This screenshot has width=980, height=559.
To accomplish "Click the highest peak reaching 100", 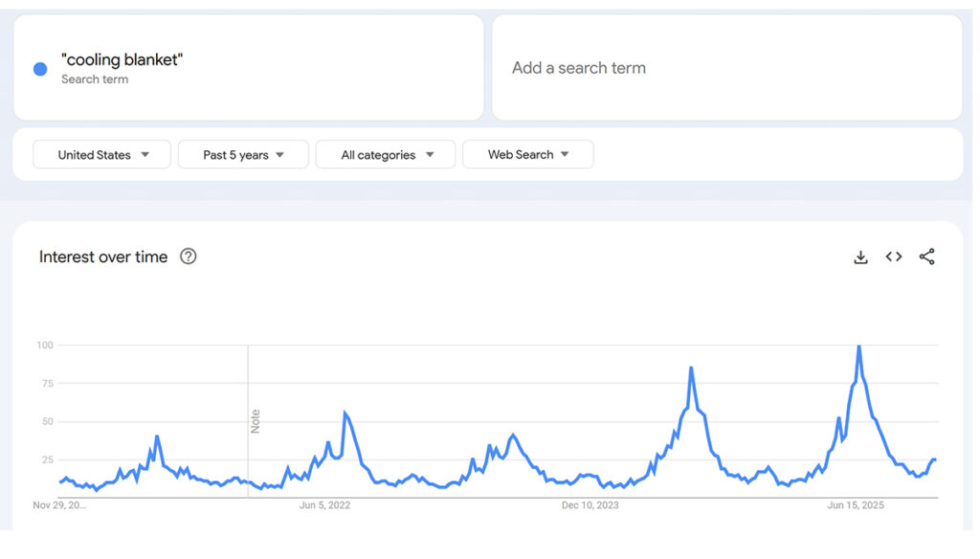I will click(859, 347).
